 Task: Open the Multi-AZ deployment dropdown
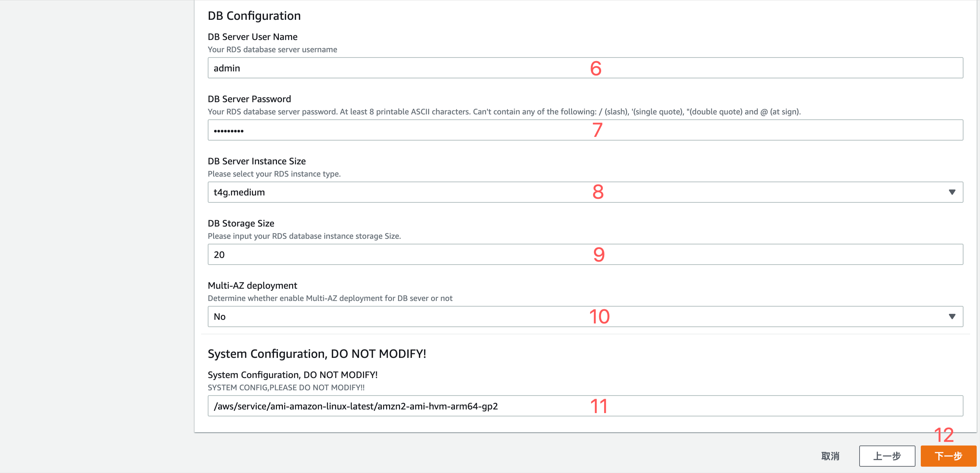coord(585,316)
